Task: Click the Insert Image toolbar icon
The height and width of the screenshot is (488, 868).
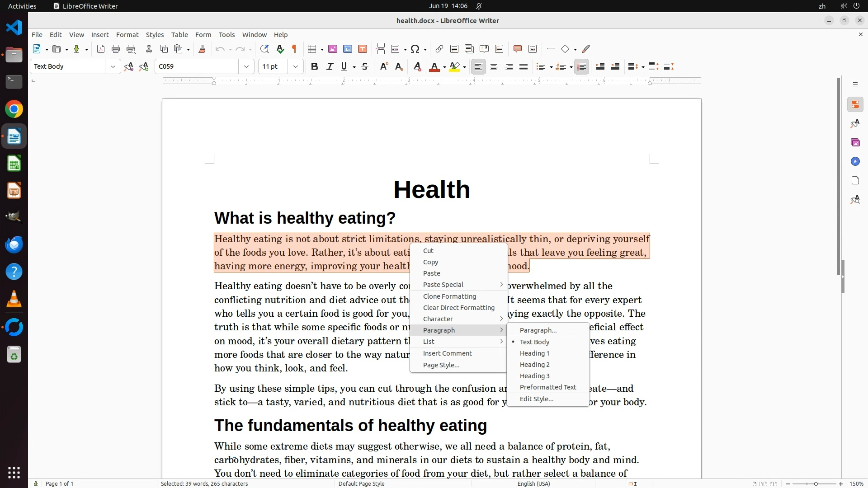Action: coord(333,49)
